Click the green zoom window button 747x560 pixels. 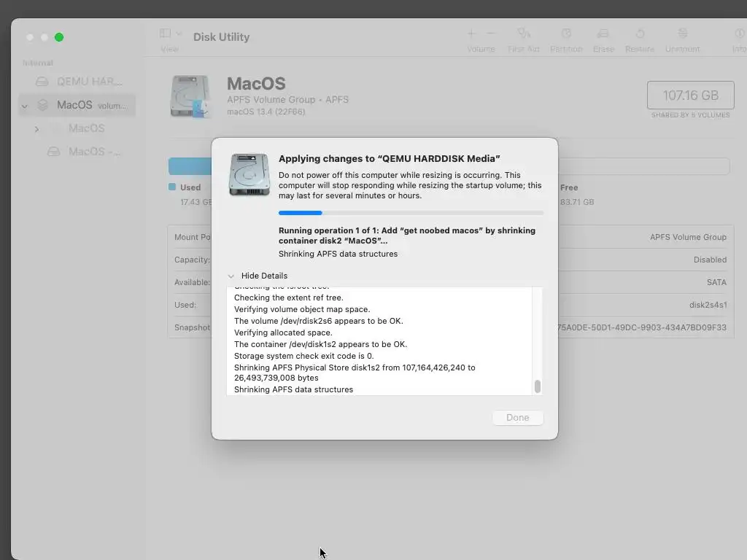[x=59, y=37]
